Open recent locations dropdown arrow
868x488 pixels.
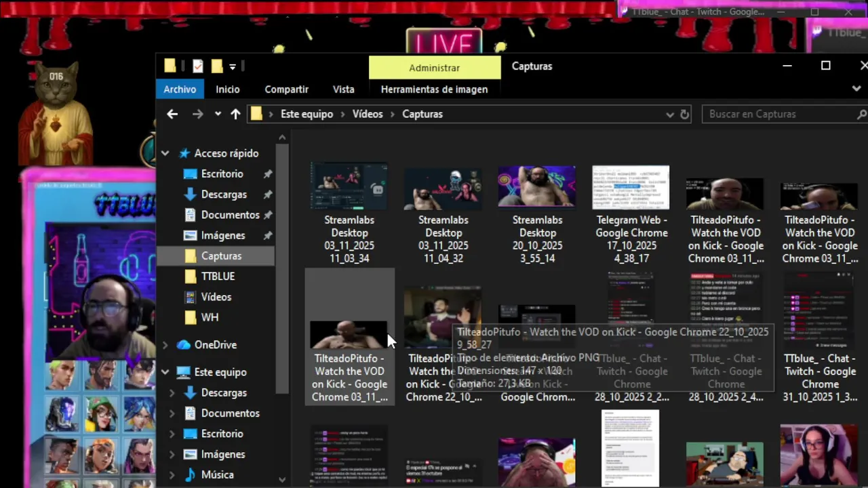(x=218, y=114)
